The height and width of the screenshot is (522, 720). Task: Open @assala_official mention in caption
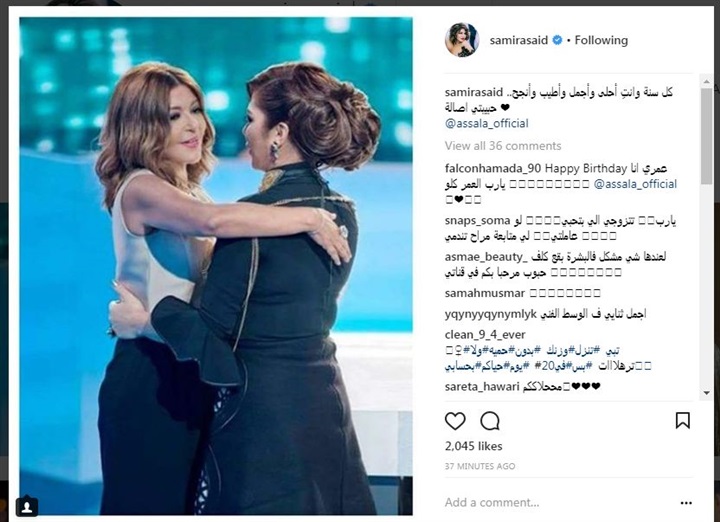pyautogui.click(x=486, y=123)
